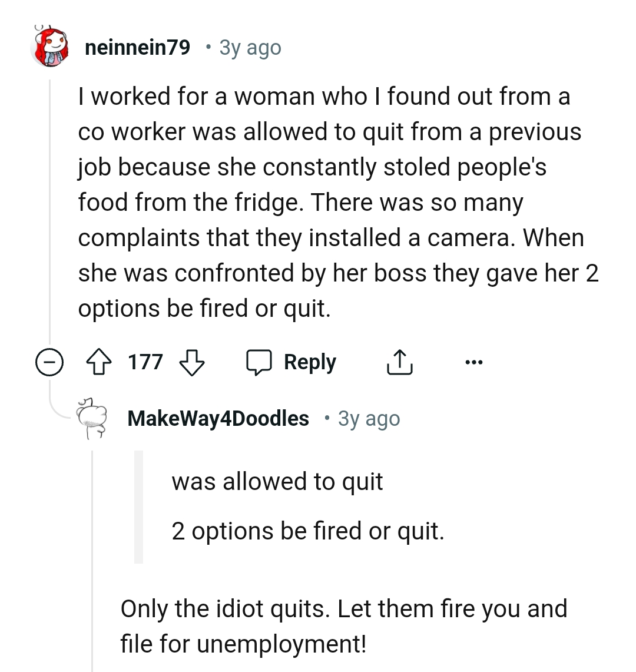Click the speech bubble icon next to Reply
Image resolution: width=636 pixels, height=672 pixels.
coord(261,362)
